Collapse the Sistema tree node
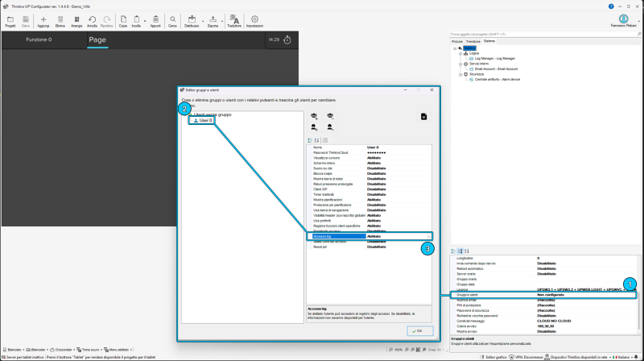Screen dimensions: 644x361 click(455, 48)
